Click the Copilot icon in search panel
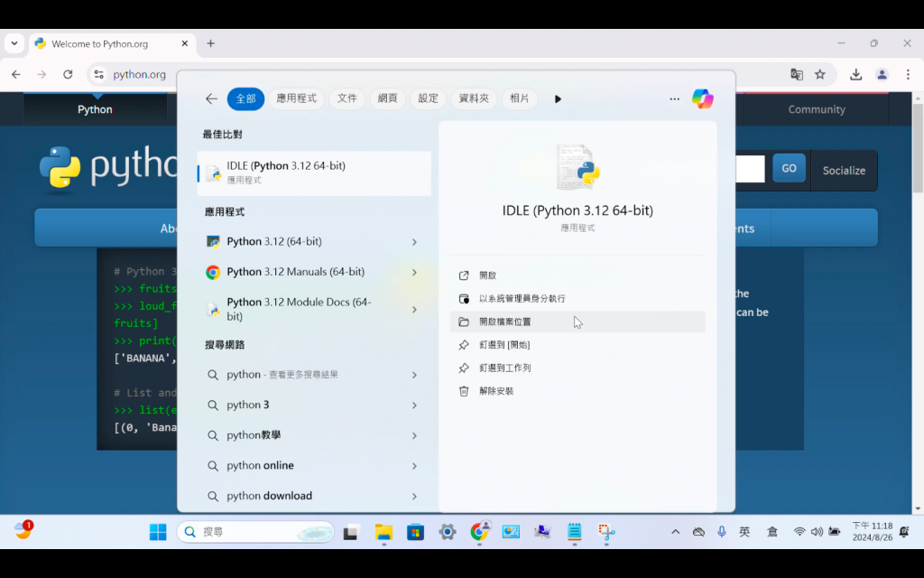This screenshot has width=924, height=578. 702,98
